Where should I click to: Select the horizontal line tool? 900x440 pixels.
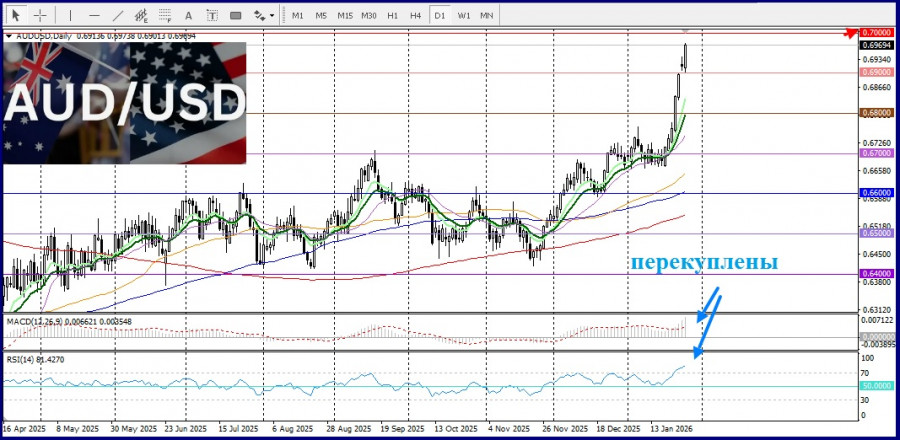point(94,15)
